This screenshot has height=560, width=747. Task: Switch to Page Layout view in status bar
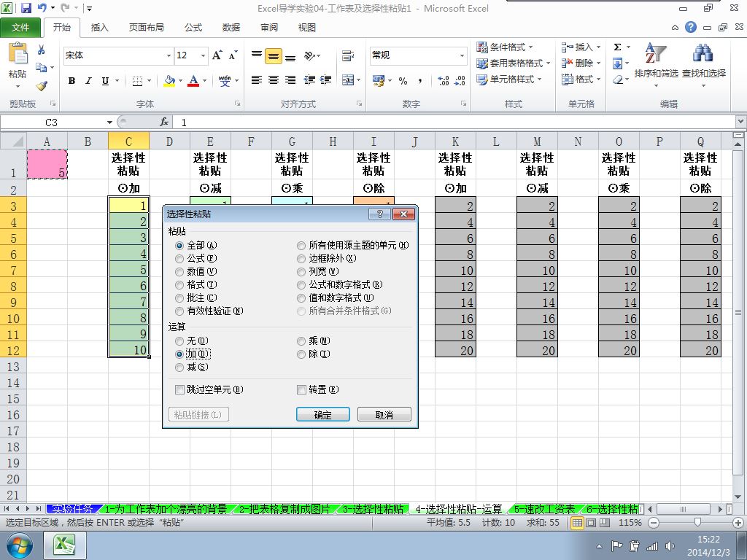591,522
